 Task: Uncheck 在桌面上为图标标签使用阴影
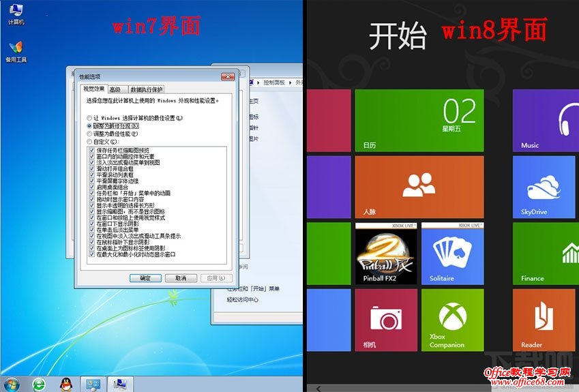91,248
